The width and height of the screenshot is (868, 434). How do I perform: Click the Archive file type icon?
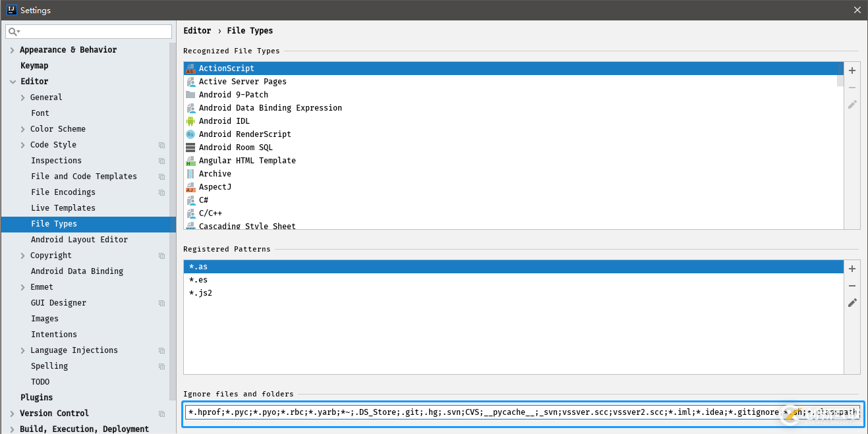(190, 174)
